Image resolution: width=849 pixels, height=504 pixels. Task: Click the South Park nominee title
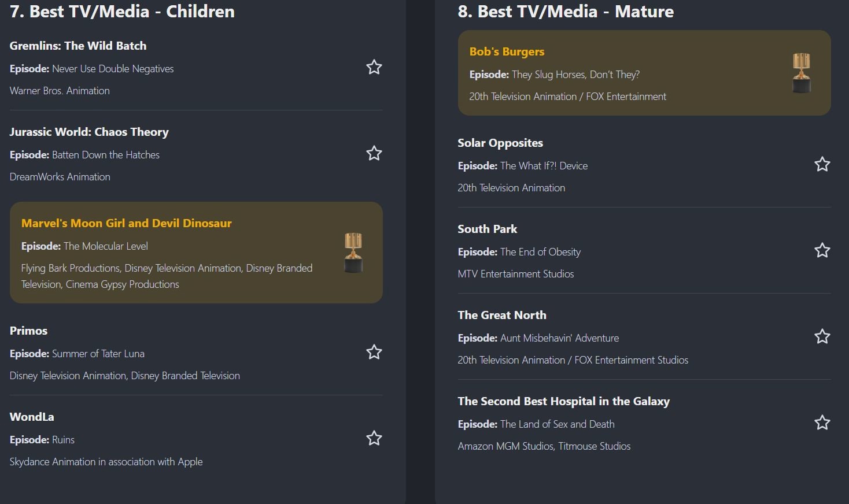487,229
